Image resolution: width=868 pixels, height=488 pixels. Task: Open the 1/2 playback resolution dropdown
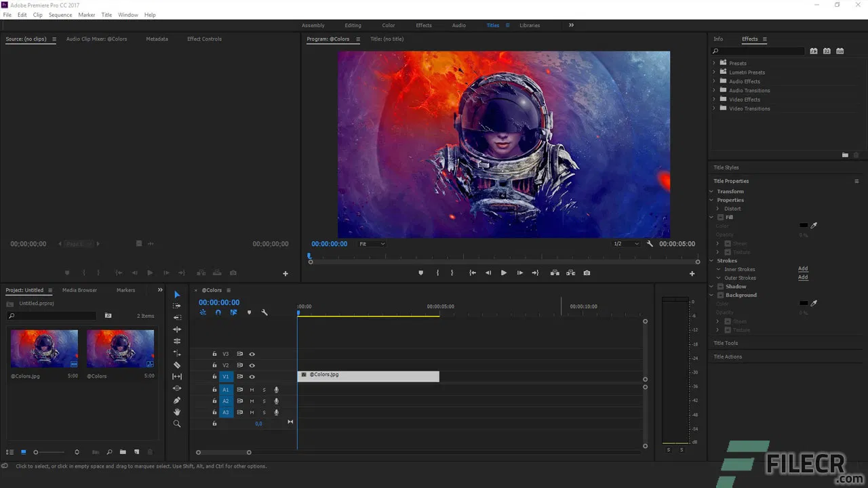tap(625, 244)
